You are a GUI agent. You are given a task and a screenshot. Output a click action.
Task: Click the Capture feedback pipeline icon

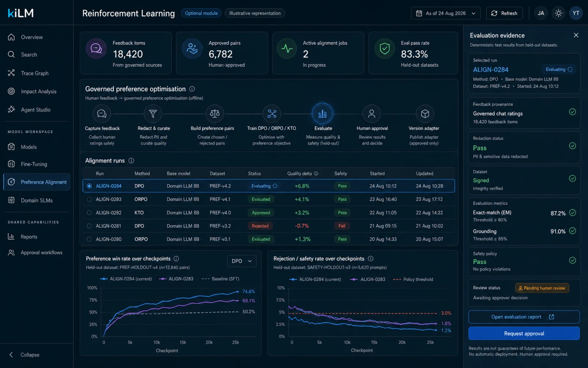pos(102,114)
